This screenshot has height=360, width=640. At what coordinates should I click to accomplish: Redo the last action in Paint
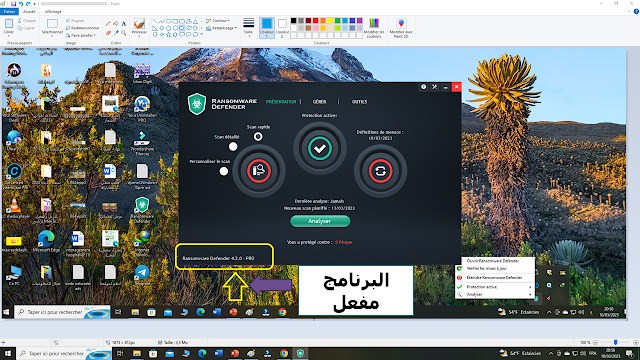pos(28,4)
